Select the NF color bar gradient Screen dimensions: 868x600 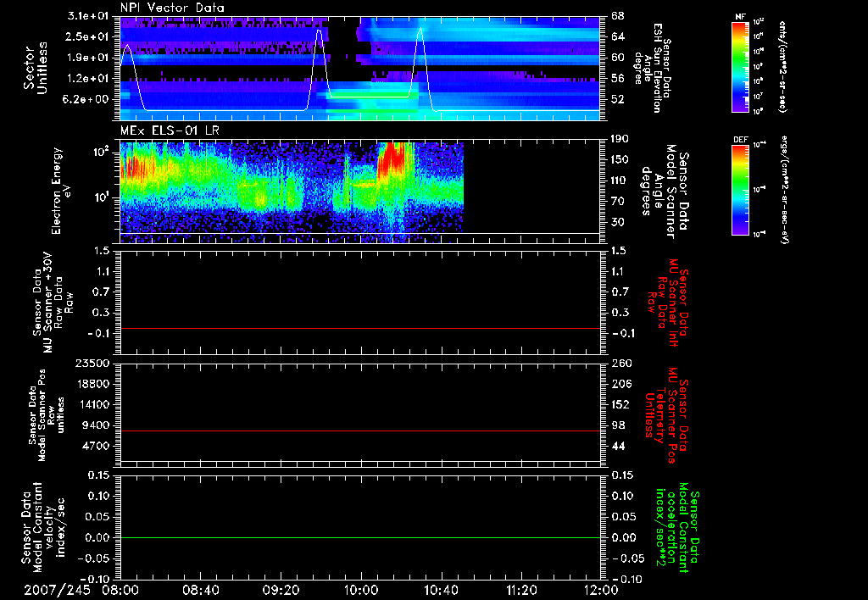(741, 67)
